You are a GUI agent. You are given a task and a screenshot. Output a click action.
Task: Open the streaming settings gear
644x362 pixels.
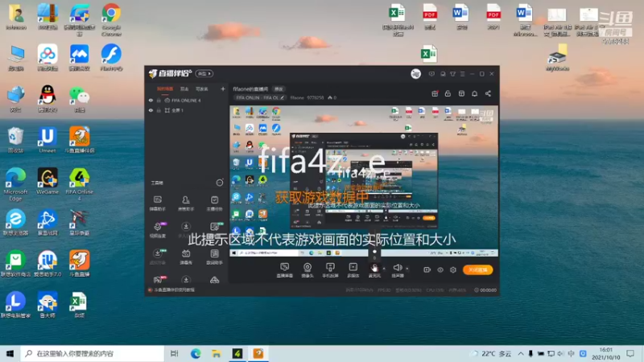453,269
